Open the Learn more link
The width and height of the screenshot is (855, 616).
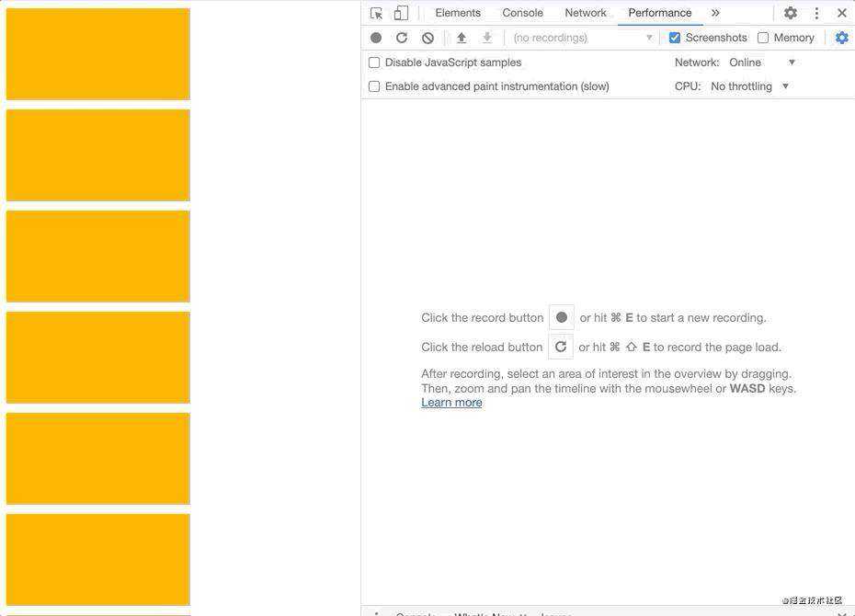point(451,403)
